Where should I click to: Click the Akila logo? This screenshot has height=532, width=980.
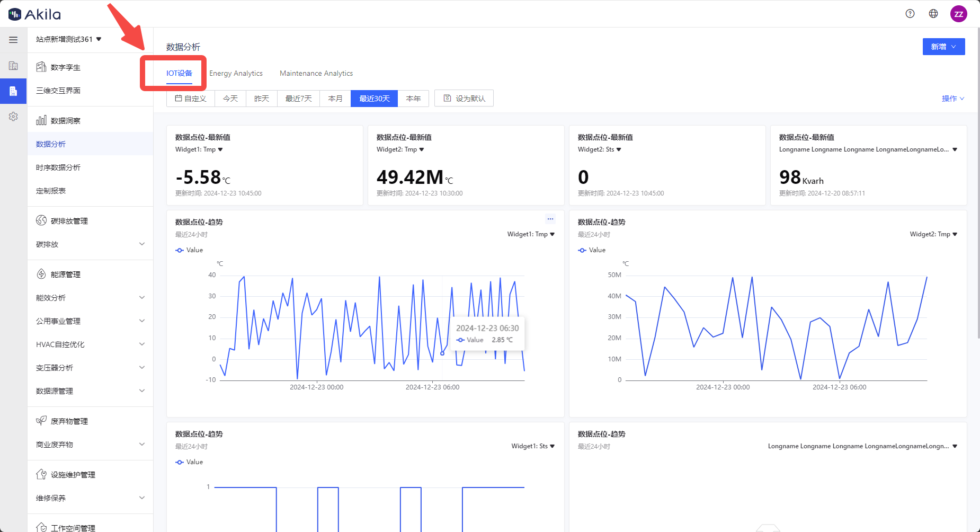pyautogui.click(x=34, y=14)
